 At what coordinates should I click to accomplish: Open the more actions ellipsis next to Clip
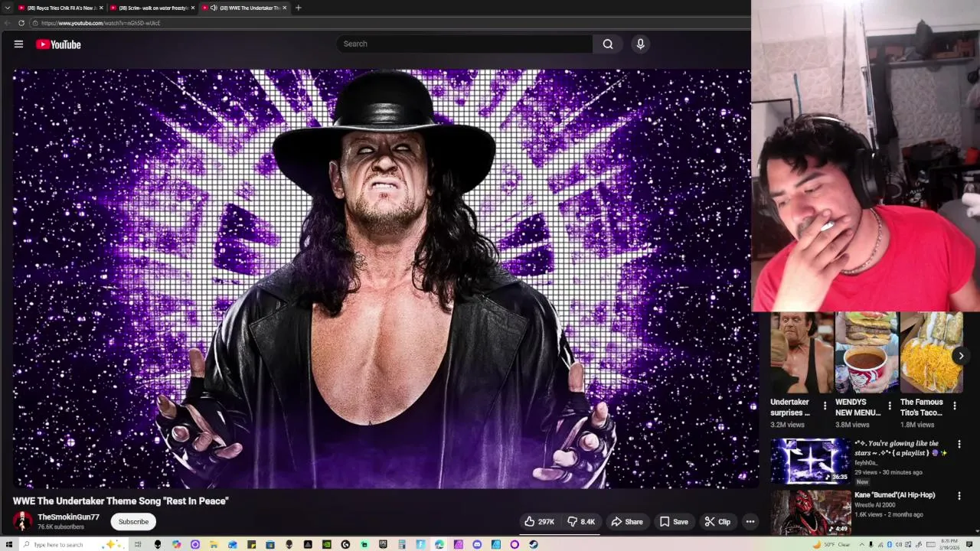750,522
